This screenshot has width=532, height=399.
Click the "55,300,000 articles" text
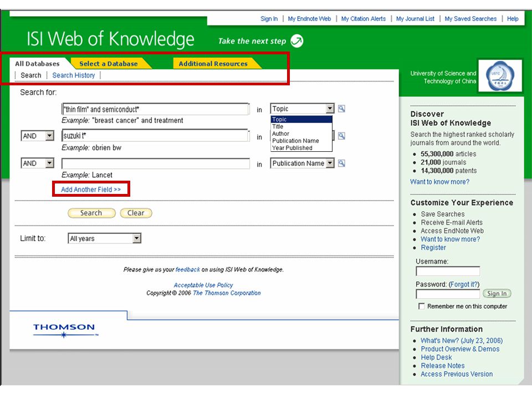tap(448, 154)
